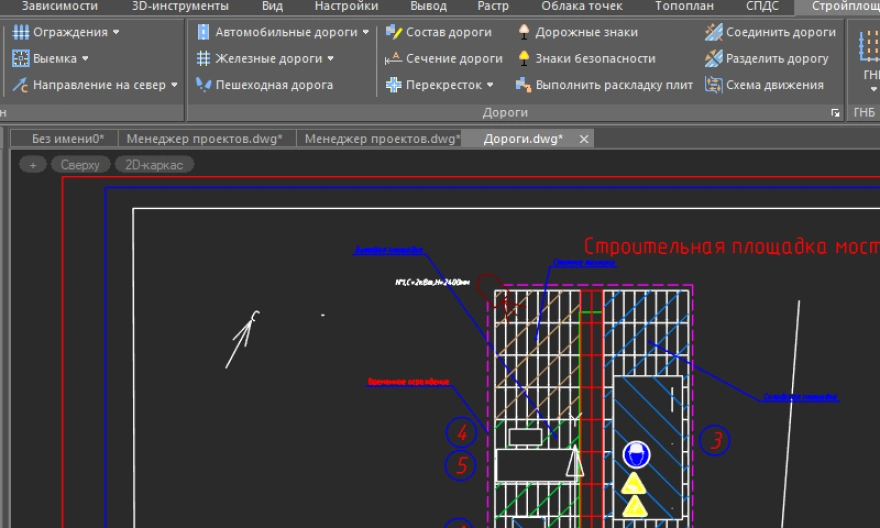
Task: Open Направление на север dropdown
Action: pyautogui.click(x=96, y=85)
